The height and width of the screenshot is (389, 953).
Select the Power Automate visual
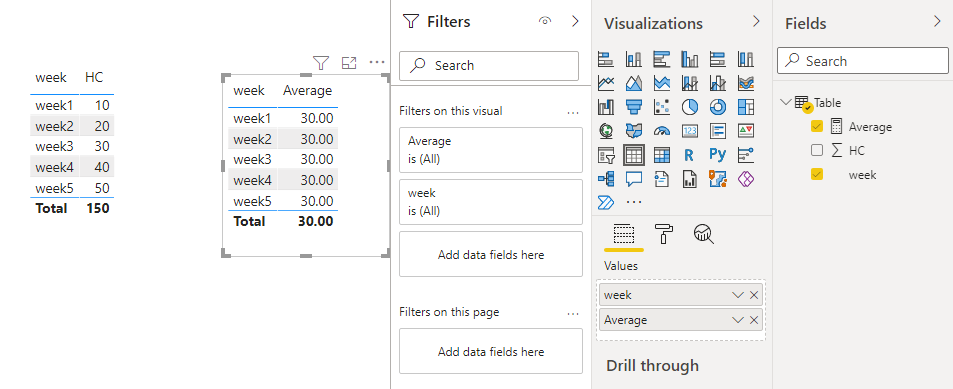click(x=605, y=202)
